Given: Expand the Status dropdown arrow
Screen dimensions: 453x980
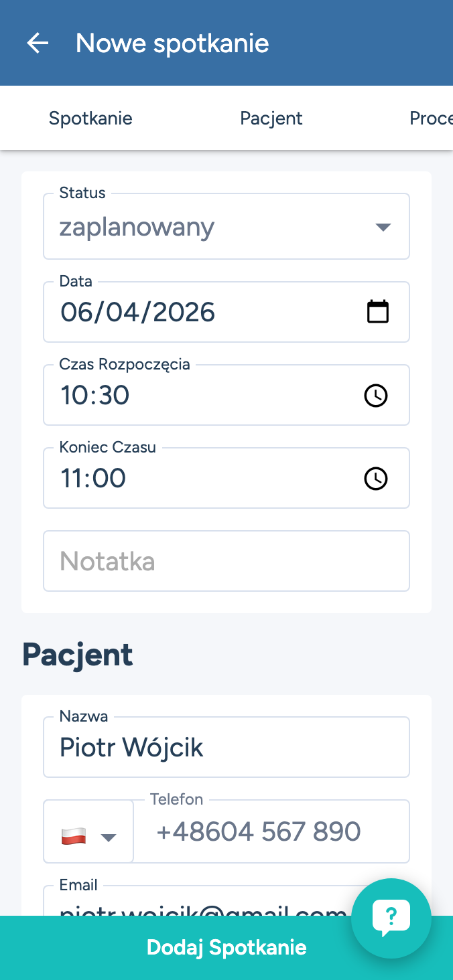Looking at the screenshot, I should coord(383,227).
